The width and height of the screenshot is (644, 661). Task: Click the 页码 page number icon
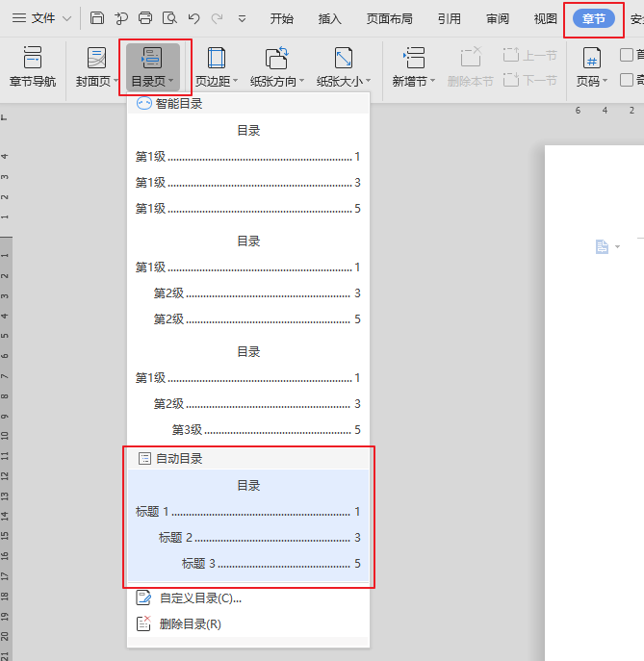pos(592,60)
